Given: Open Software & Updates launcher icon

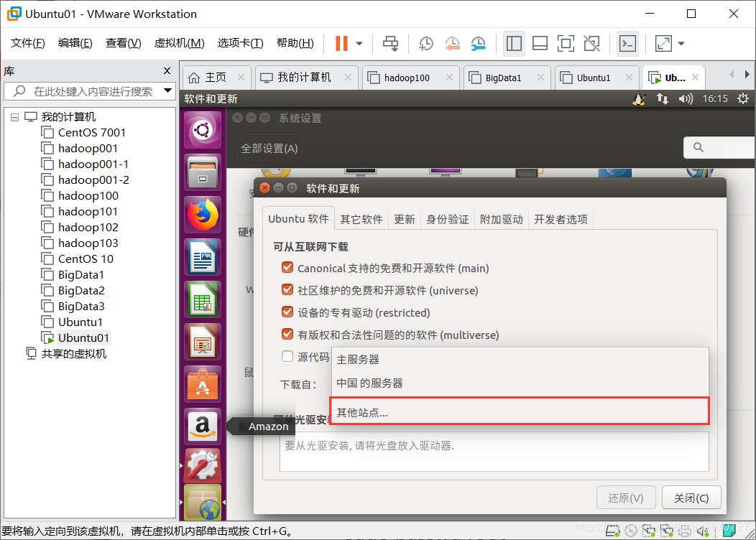Looking at the screenshot, I should 203,503.
